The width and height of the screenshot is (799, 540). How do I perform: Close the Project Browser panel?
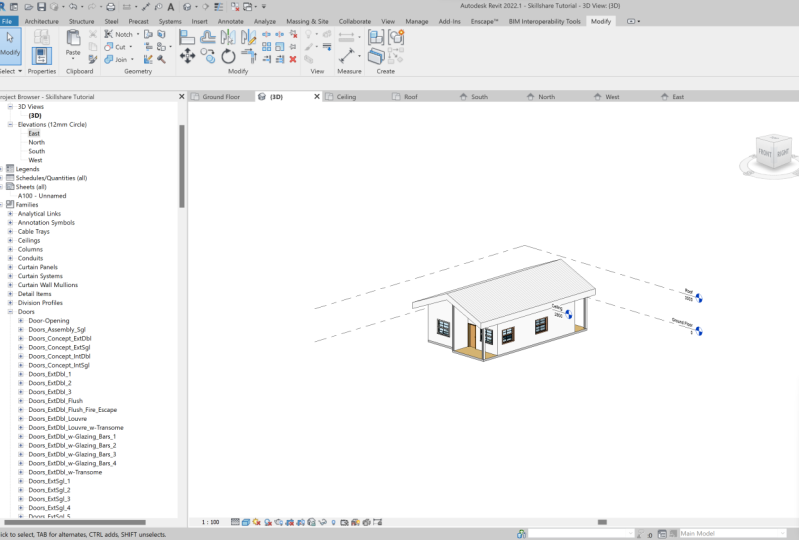[x=181, y=96]
